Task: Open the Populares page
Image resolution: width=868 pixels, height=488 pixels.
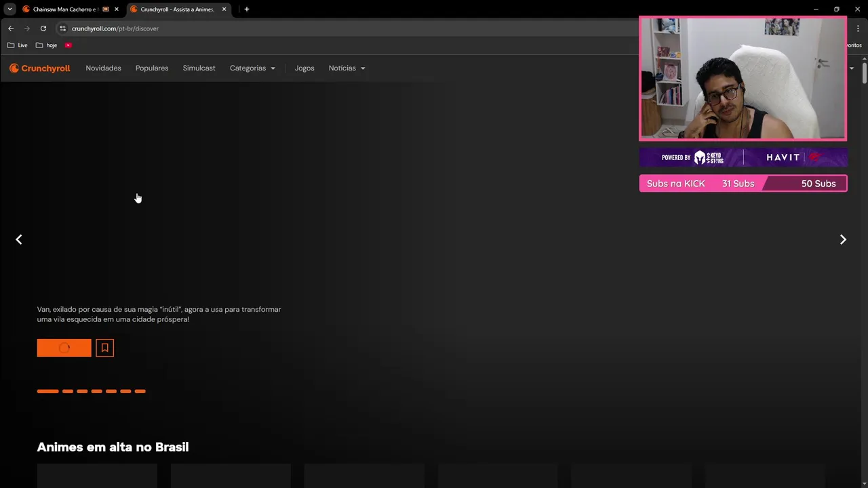Action: coord(152,68)
